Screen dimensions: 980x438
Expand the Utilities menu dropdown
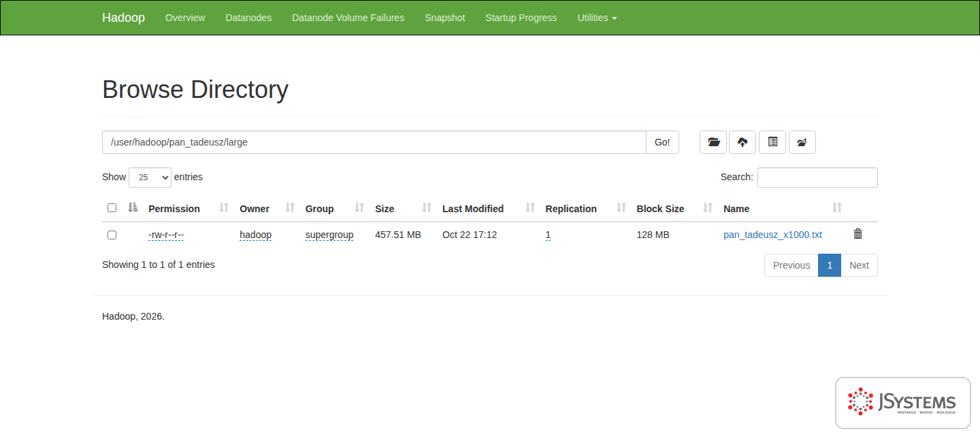tap(597, 18)
